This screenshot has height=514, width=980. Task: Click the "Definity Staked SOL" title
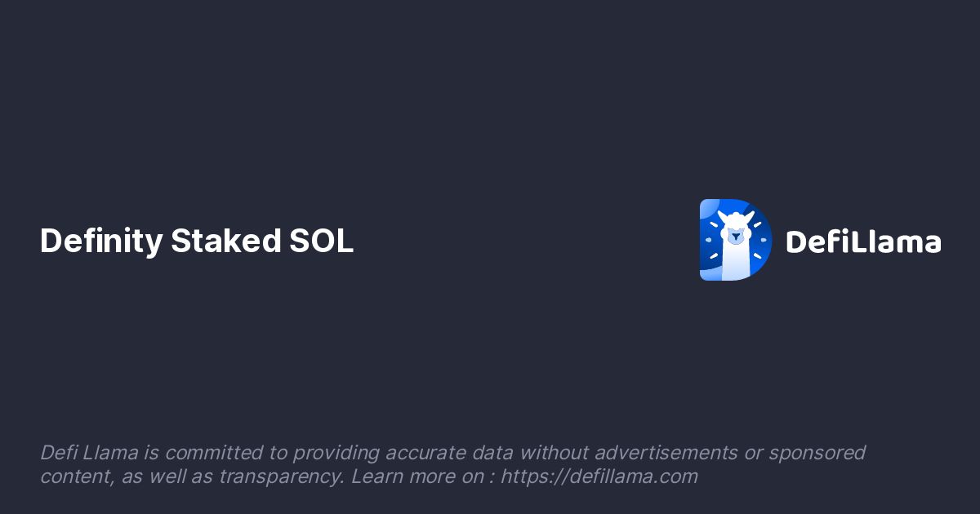(197, 241)
